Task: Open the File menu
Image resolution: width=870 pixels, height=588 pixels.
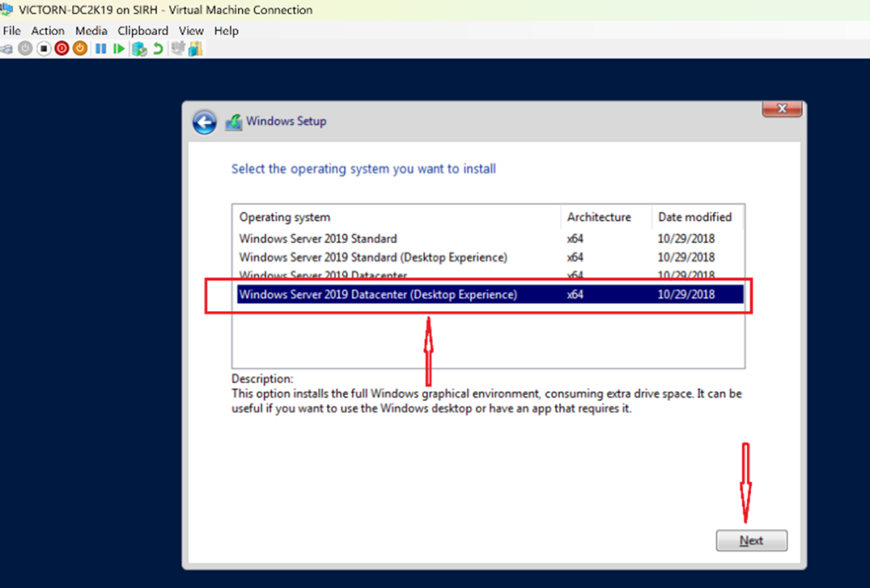Action: (12, 31)
